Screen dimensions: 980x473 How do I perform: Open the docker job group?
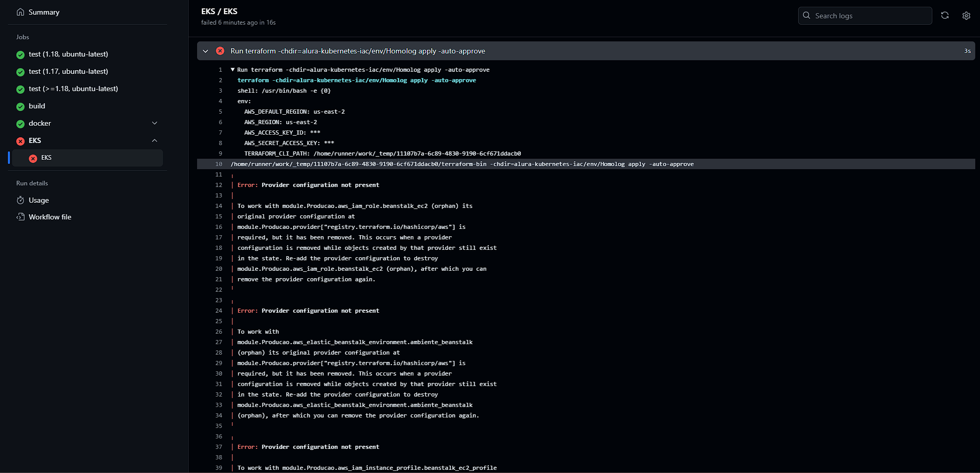[x=40, y=123]
